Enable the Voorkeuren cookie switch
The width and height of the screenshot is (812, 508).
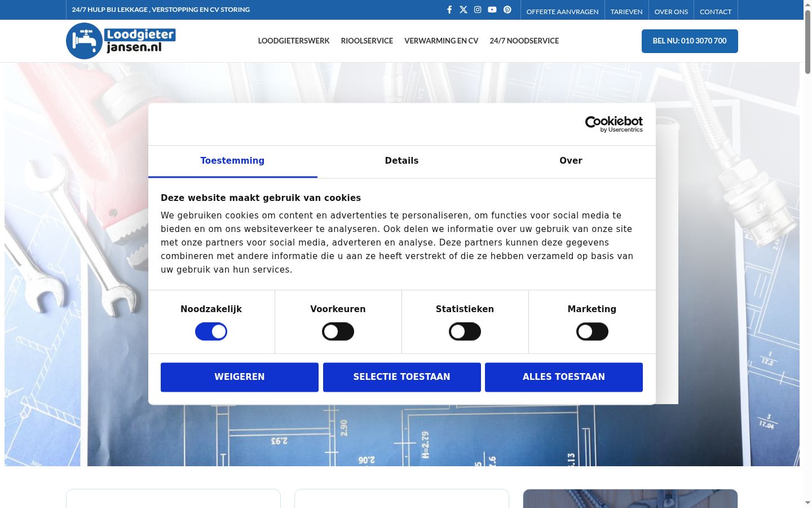(x=338, y=331)
